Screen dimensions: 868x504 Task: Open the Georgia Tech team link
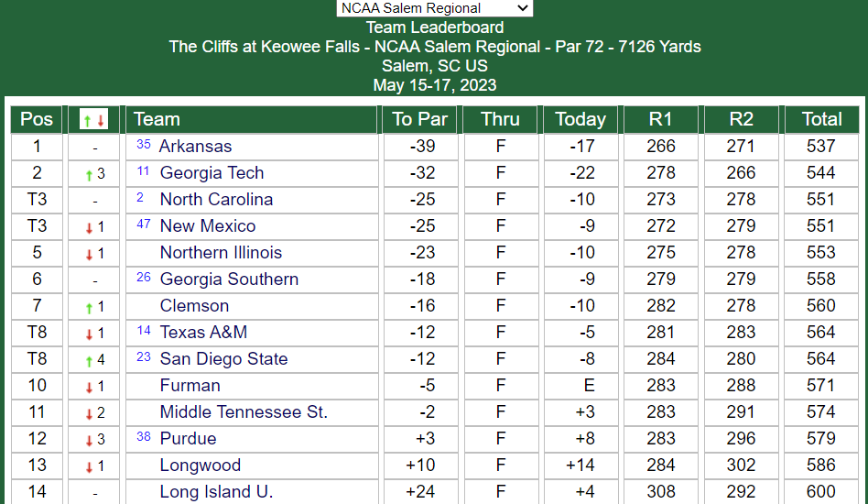point(212,173)
